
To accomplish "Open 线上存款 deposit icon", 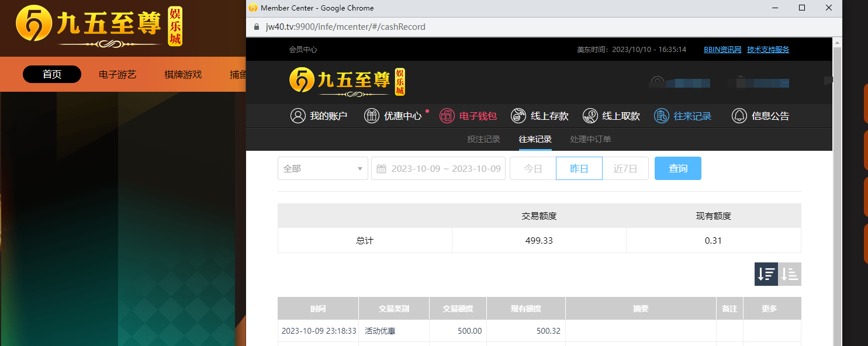I will (x=518, y=116).
